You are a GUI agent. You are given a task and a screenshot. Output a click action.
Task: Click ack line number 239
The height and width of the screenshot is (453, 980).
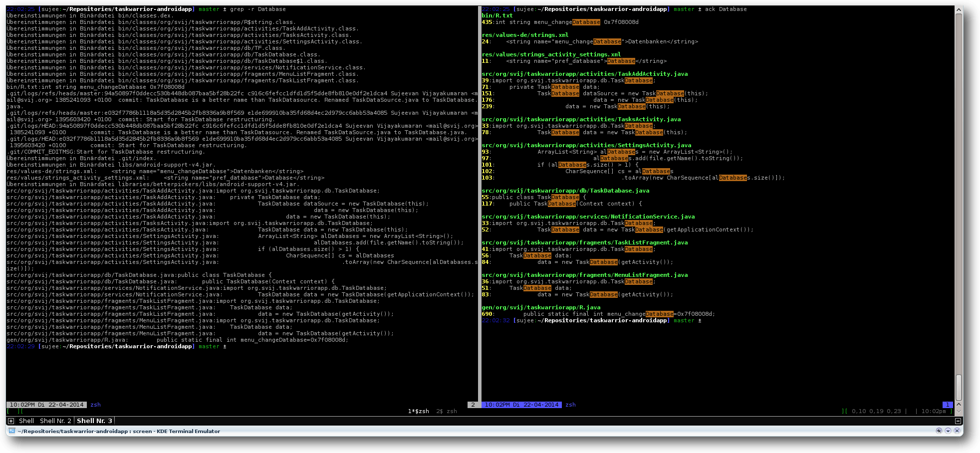pos(487,106)
